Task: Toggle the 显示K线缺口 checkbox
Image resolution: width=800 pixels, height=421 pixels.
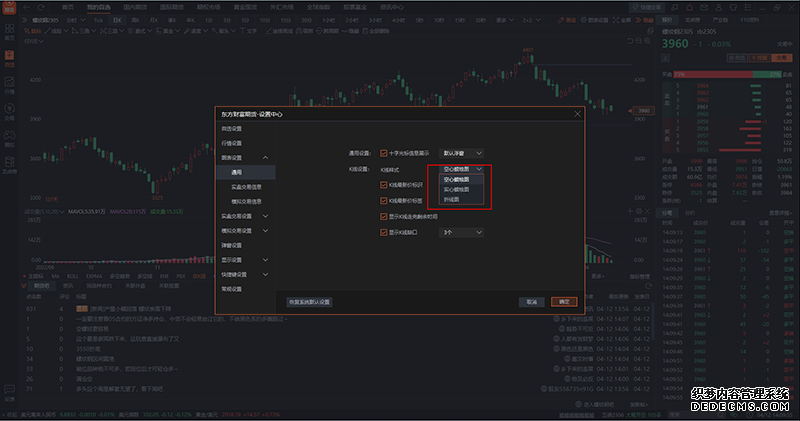Action: [384, 232]
